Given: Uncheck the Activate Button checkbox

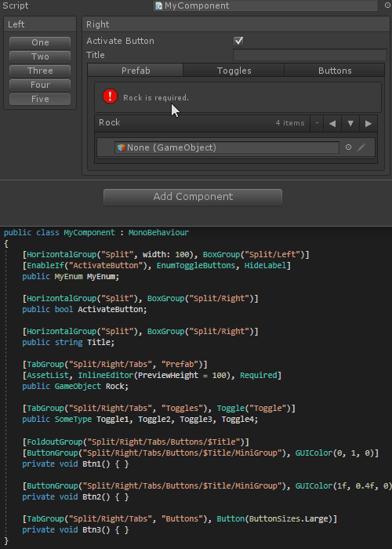Looking at the screenshot, I should (x=238, y=41).
